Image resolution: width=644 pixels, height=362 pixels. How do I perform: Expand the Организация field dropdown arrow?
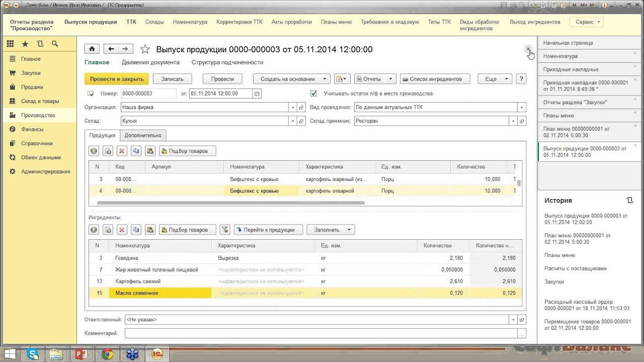(x=292, y=108)
